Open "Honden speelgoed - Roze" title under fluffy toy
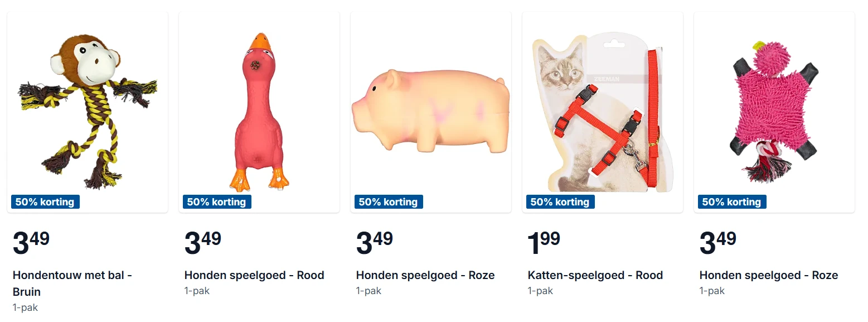868x322 pixels. pos(769,275)
